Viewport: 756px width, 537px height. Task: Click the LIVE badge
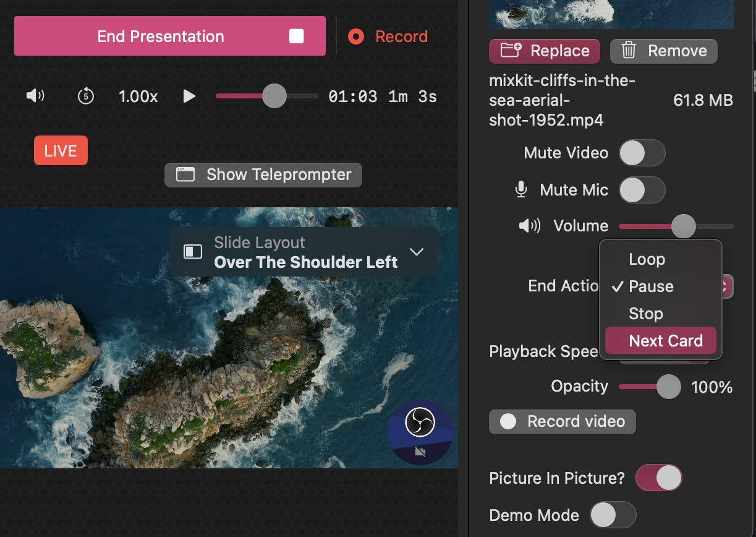[x=61, y=151]
